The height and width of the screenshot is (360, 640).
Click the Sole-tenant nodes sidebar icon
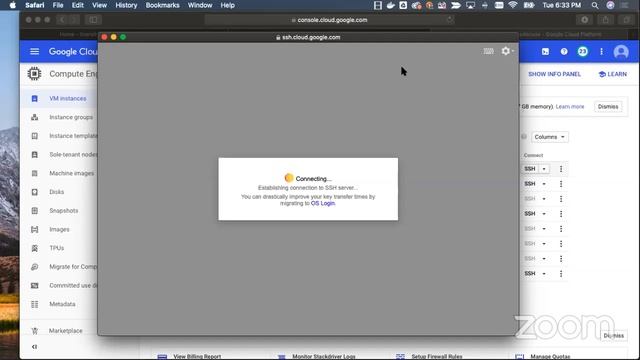tap(35, 155)
